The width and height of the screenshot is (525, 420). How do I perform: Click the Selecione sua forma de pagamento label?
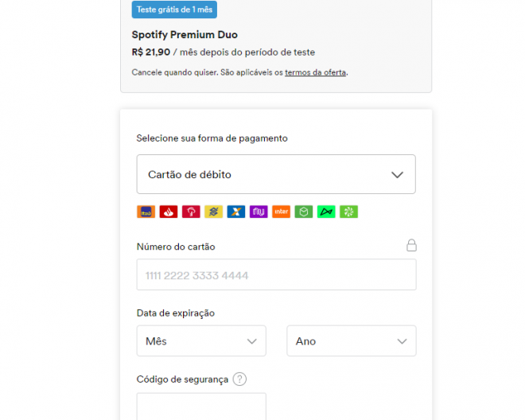(212, 138)
